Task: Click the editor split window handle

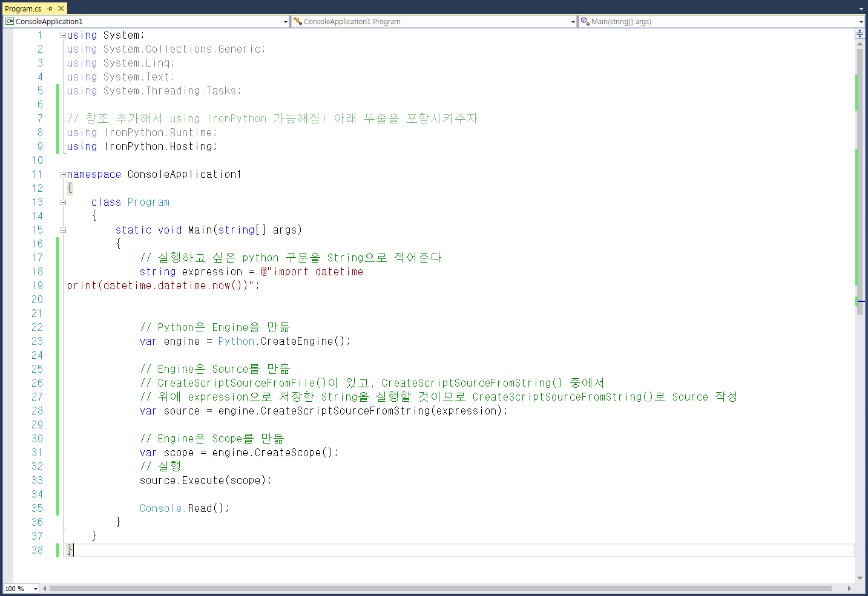Action: tap(860, 33)
